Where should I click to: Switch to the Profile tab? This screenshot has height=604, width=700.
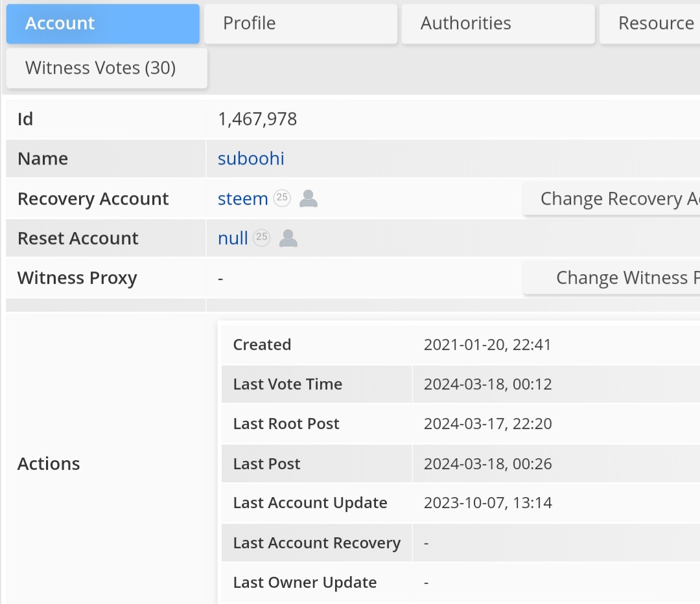[301, 24]
